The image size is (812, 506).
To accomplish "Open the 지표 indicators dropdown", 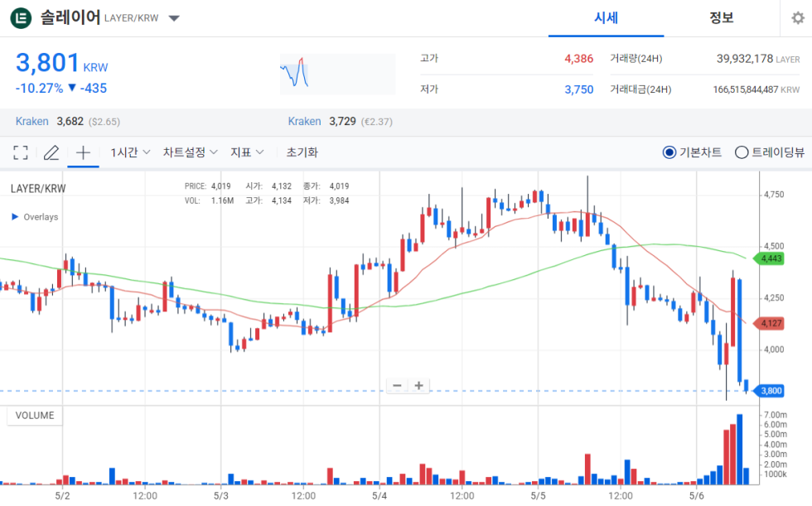I will click(x=247, y=152).
